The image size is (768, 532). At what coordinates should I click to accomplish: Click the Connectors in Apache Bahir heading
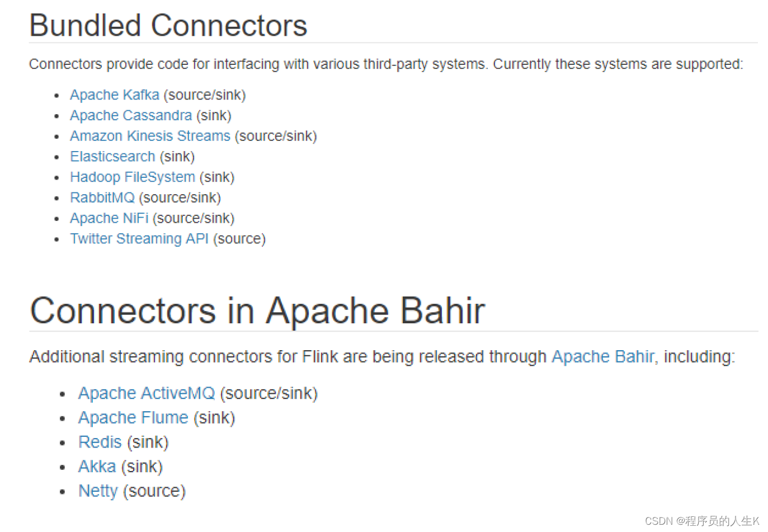[x=257, y=311]
